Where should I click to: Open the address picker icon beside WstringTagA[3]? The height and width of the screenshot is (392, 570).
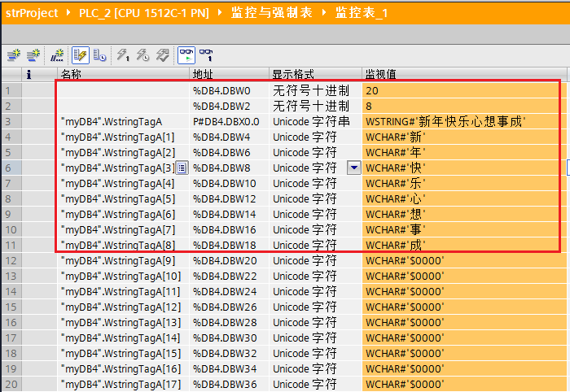(x=182, y=168)
